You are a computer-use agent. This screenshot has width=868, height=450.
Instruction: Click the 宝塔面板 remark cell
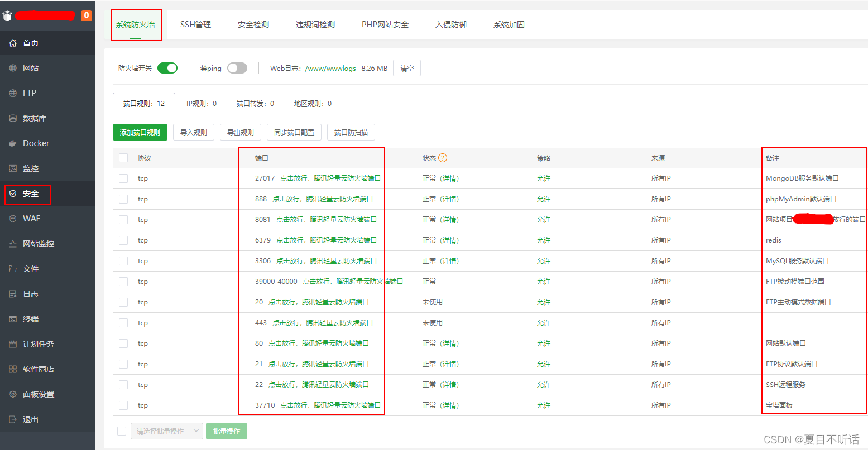[779, 405]
